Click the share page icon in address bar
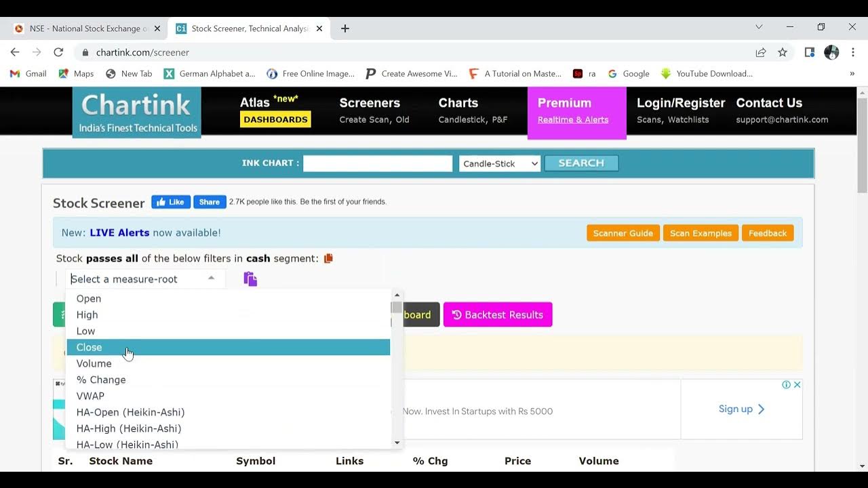868x488 pixels. coord(761,52)
